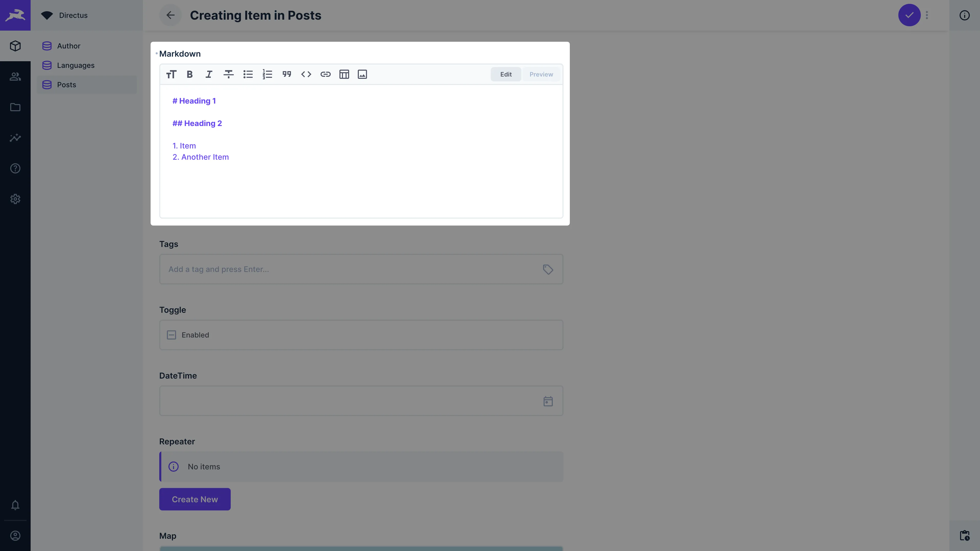Open the back navigation arrow
The width and height of the screenshot is (980, 551).
pyautogui.click(x=170, y=15)
